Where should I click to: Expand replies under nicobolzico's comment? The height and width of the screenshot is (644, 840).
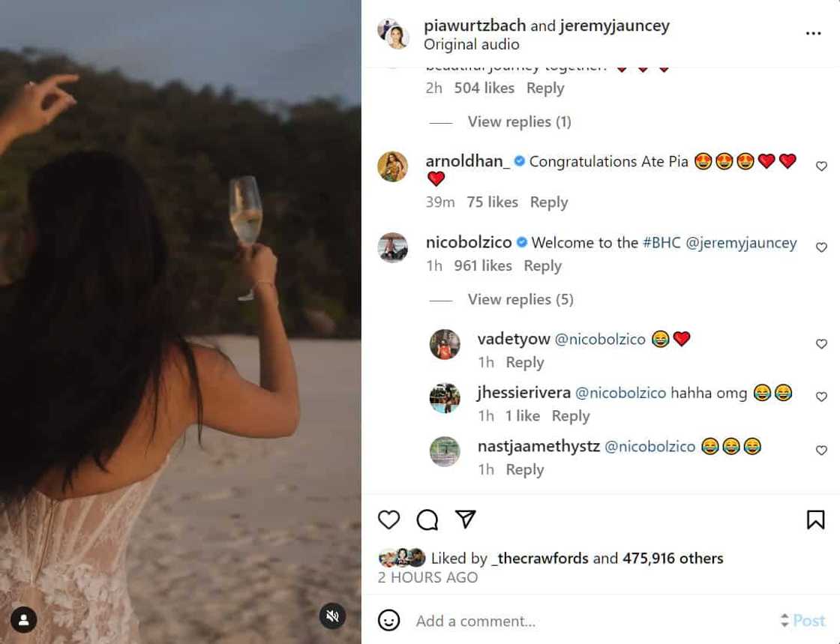point(520,299)
